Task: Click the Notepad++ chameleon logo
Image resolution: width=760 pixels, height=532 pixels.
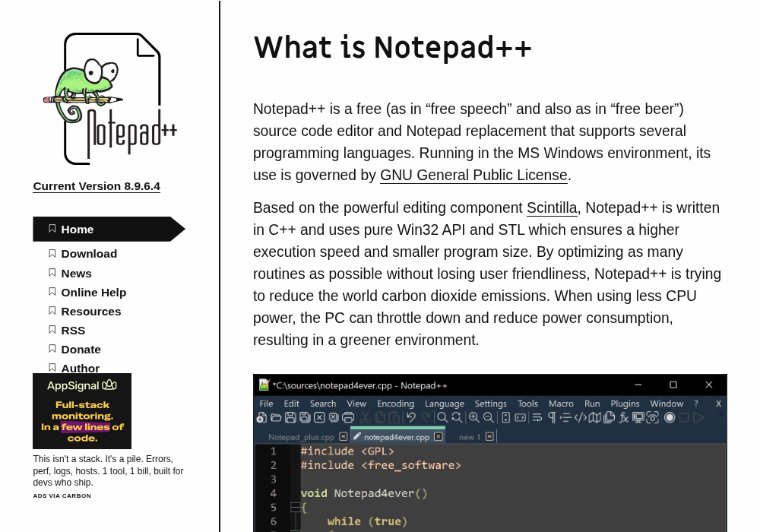Action: (110, 100)
